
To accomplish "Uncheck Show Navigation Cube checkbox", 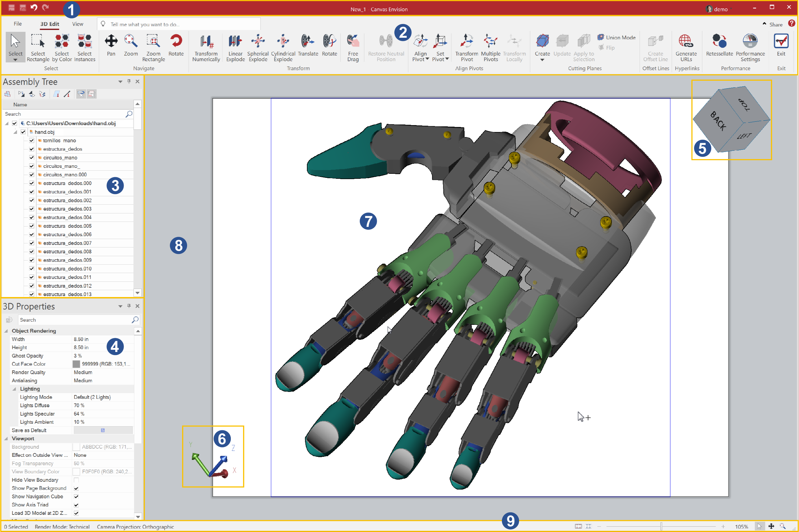I will [x=77, y=497].
